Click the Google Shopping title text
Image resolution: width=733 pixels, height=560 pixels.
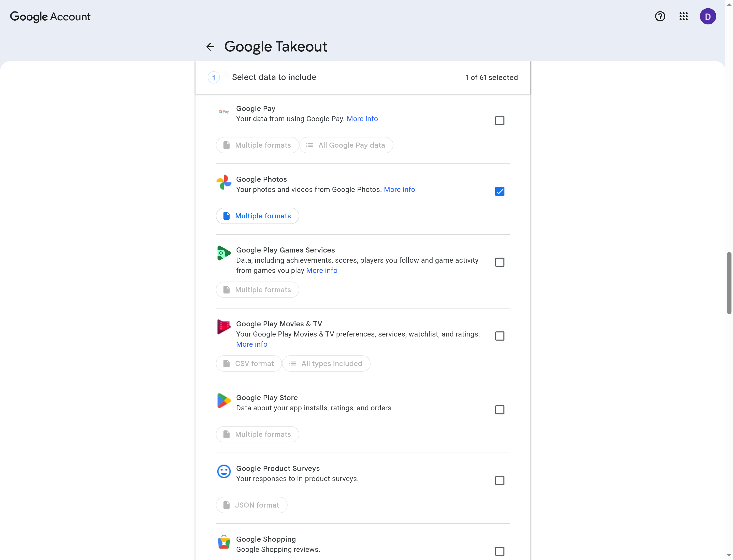pyautogui.click(x=266, y=539)
